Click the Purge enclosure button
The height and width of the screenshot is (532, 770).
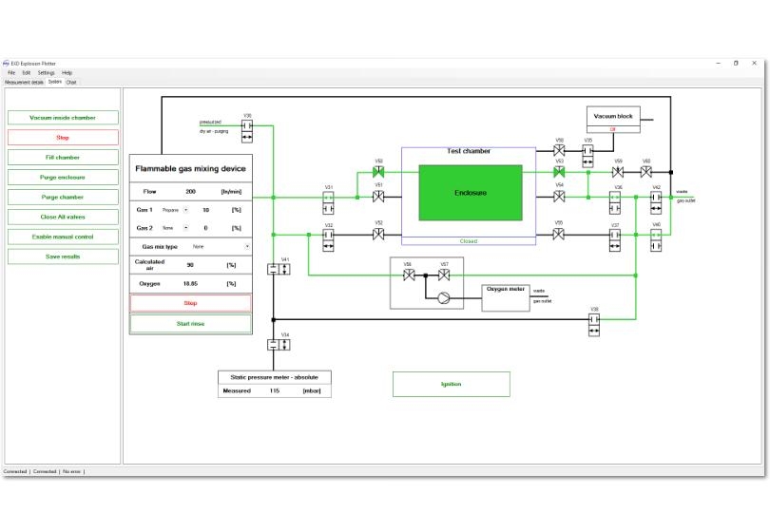[63, 177]
